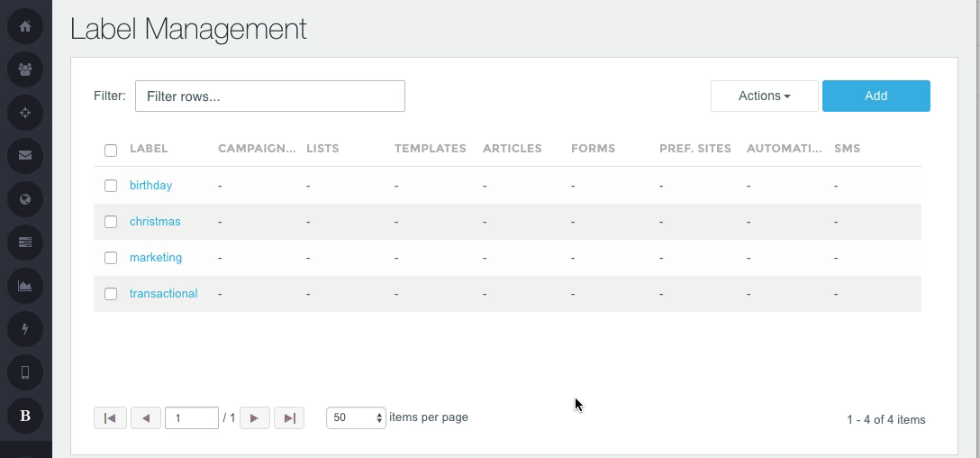The image size is (980, 458).
Task: Open the mobile phone icon in sidebar
Action: [25, 372]
